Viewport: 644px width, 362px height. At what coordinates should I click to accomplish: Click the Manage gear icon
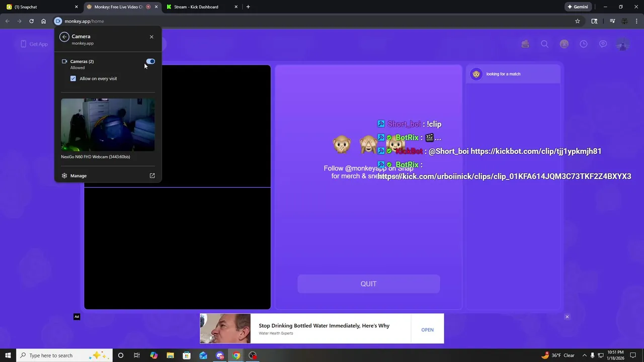point(64,176)
